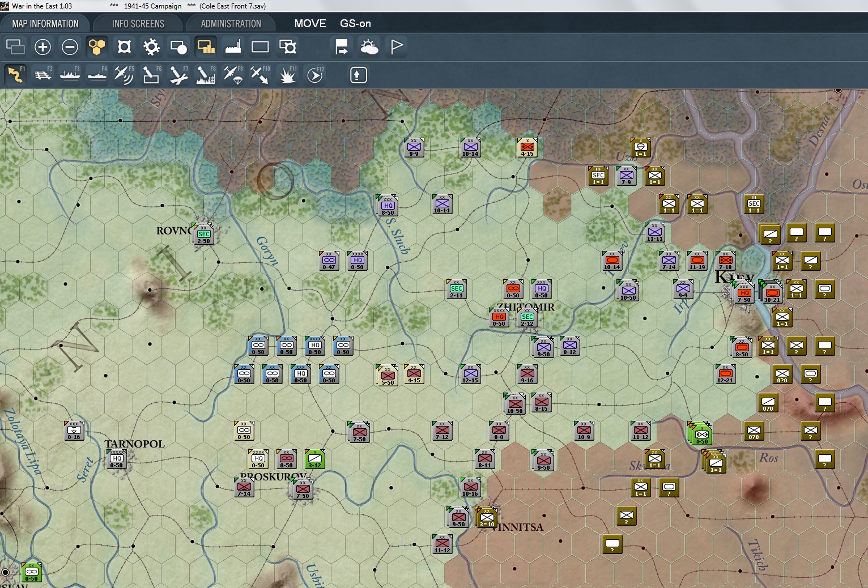Switch to the INFO SCREENS tab

(x=138, y=24)
